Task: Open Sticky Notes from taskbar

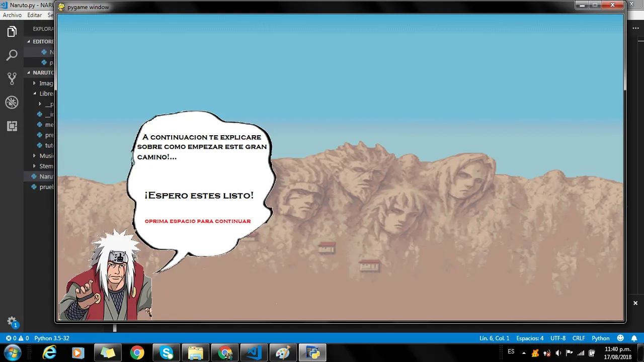Action: pyautogui.click(x=107, y=353)
